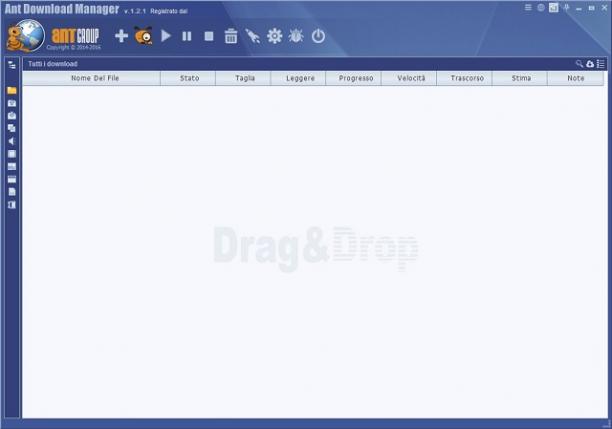Viewport: 612px width, 429px height.
Task: Sort by the Trascorso column header
Action: pos(465,78)
